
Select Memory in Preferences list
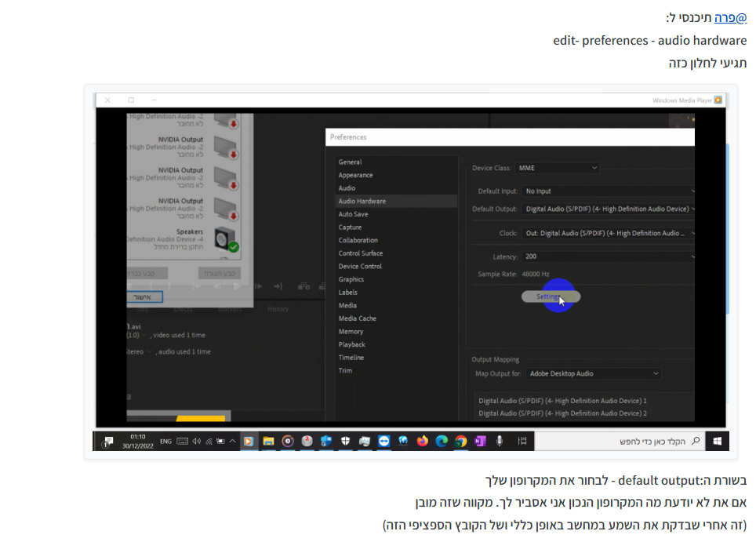pos(351,331)
